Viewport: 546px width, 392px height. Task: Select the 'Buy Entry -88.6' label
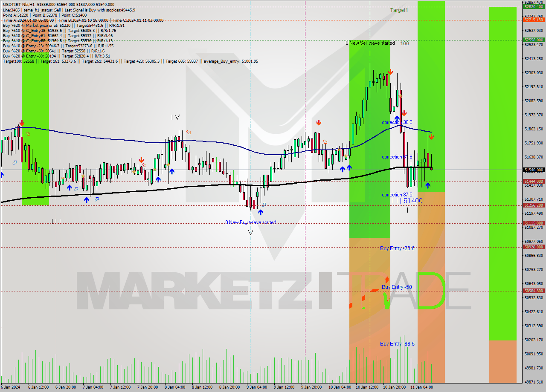pyautogui.click(x=397, y=343)
